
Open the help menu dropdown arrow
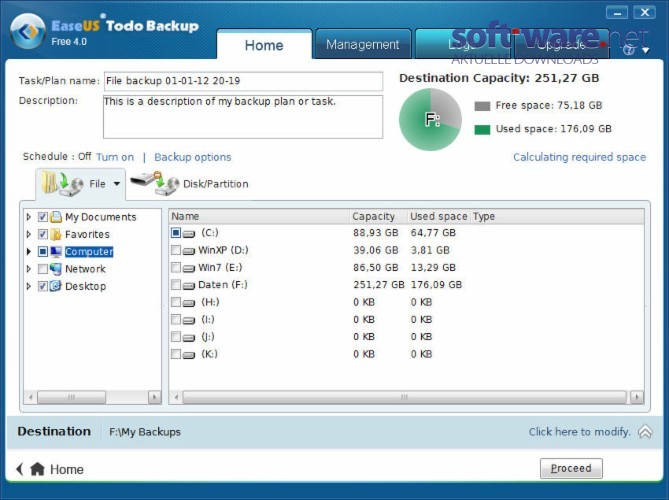(646, 50)
